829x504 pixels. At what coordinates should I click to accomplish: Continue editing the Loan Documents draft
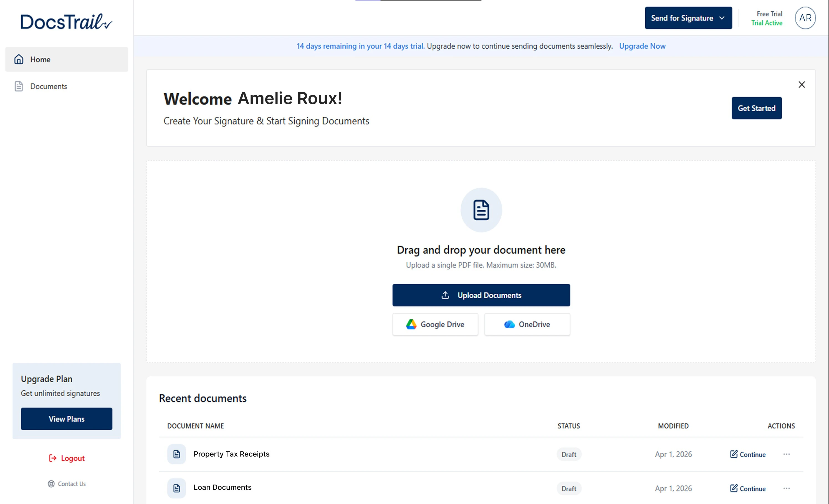(748, 488)
